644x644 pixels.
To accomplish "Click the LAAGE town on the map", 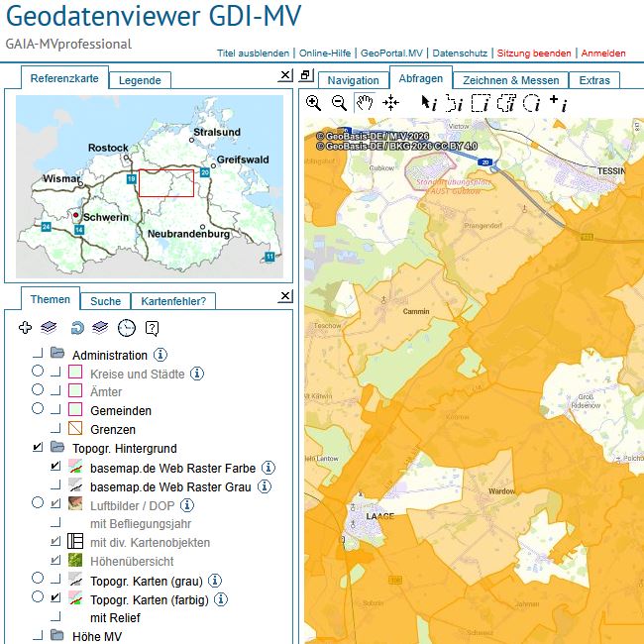I will [379, 516].
